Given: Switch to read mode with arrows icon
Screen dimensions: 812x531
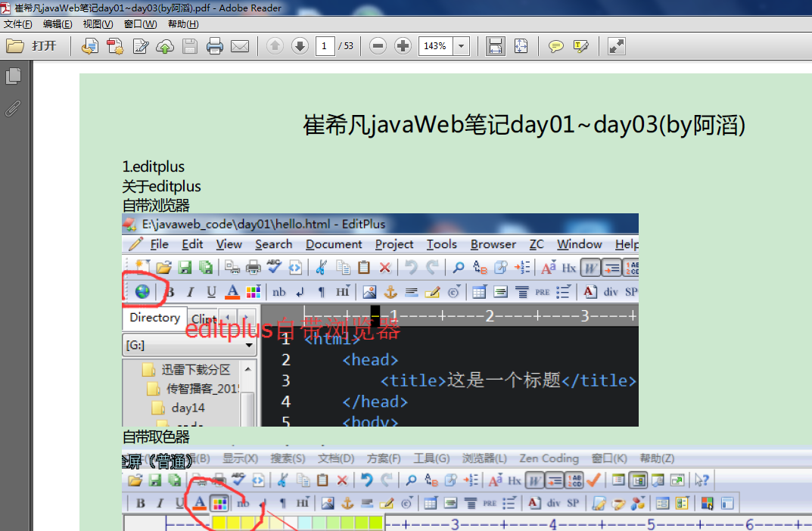Looking at the screenshot, I should click(616, 46).
